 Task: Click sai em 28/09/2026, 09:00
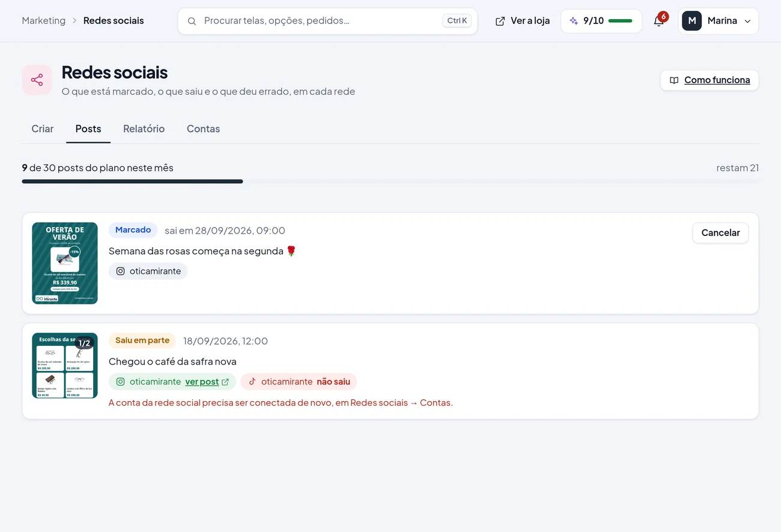pos(225,231)
